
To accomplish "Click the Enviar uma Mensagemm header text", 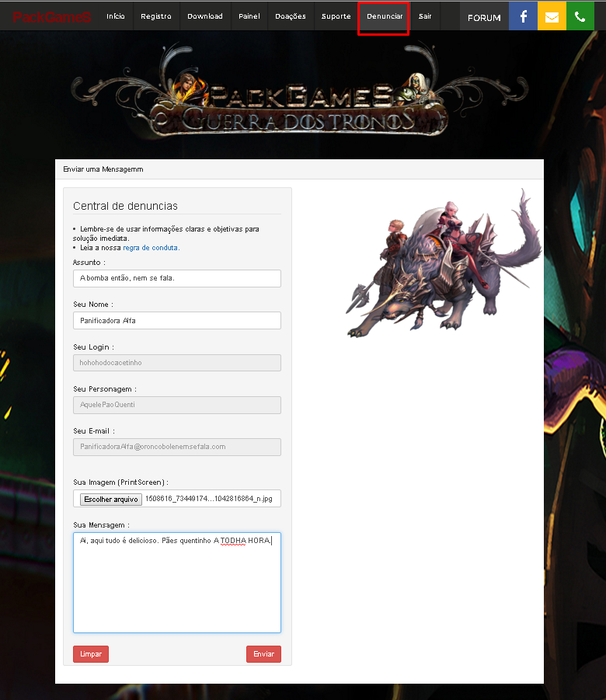I will [103, 169].
